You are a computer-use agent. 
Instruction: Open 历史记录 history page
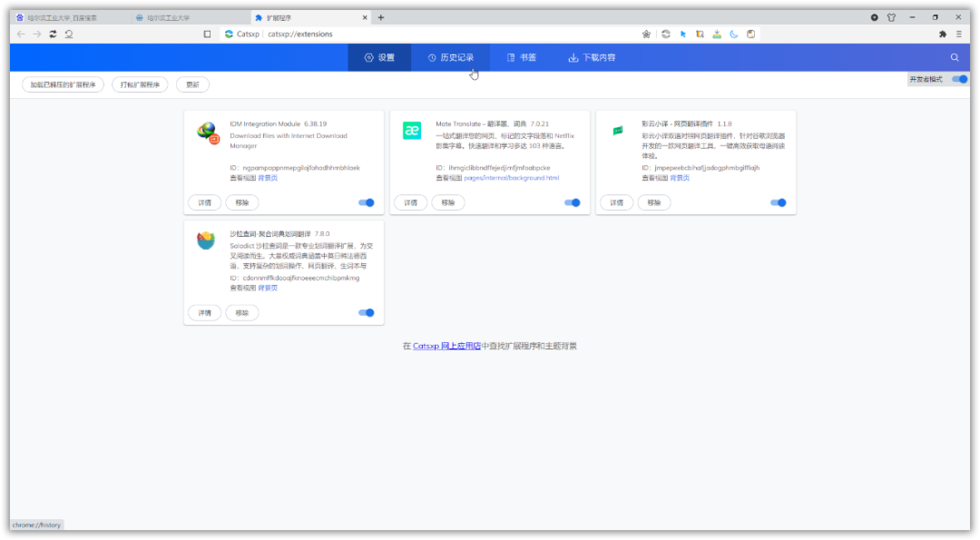[451, 57]
